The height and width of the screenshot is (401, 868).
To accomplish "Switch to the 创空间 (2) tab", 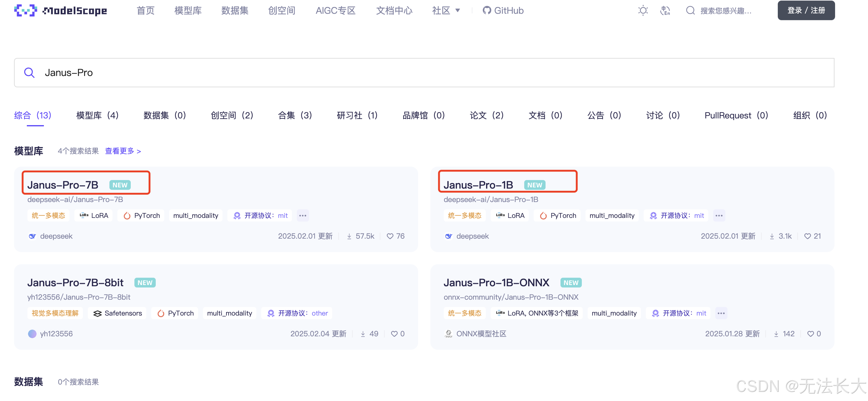I will pyautogui.click(x=232, y=115).
